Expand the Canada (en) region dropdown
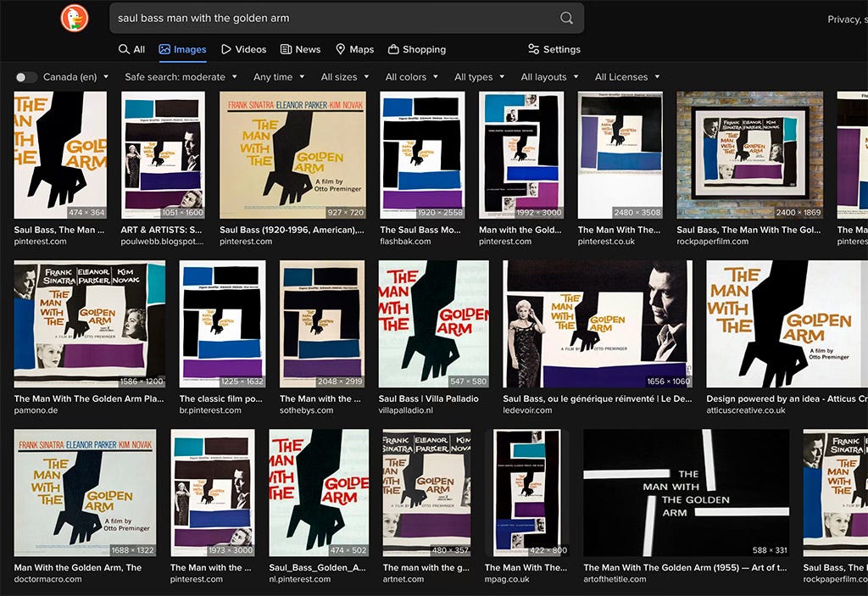 click(75, 77)
